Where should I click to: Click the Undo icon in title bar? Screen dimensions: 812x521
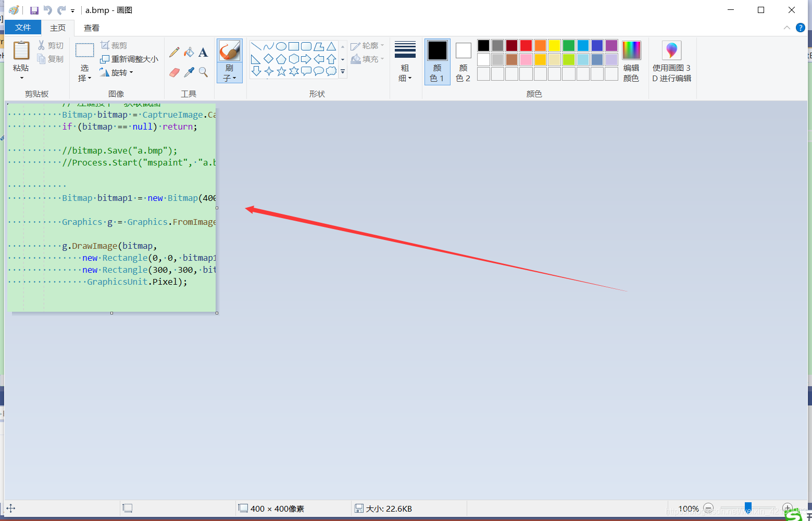pos(48,10)
